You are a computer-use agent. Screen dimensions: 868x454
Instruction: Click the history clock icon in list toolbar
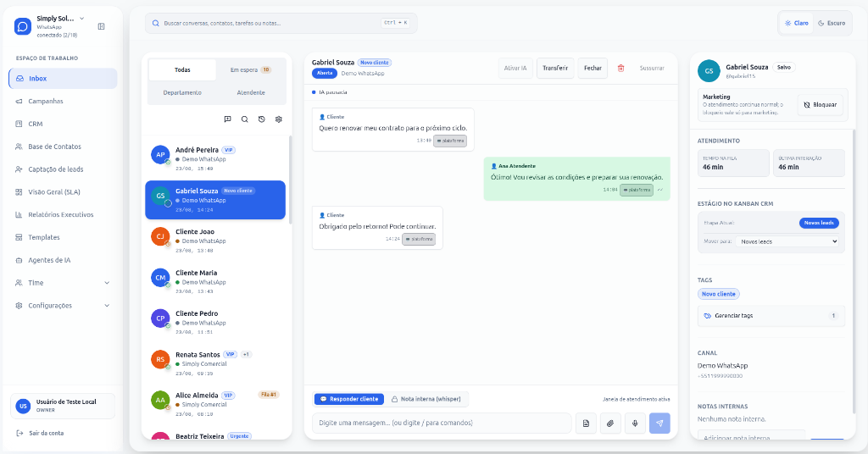[262, 119]
